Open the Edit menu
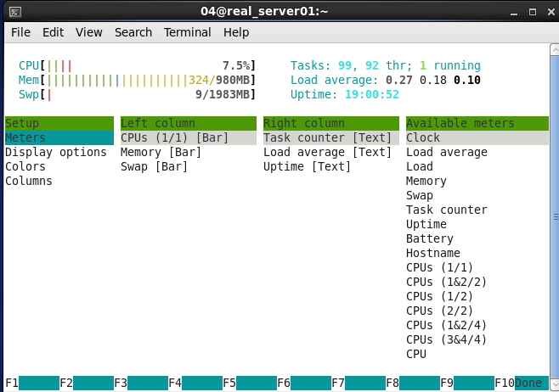 click(x=54, y=32)
